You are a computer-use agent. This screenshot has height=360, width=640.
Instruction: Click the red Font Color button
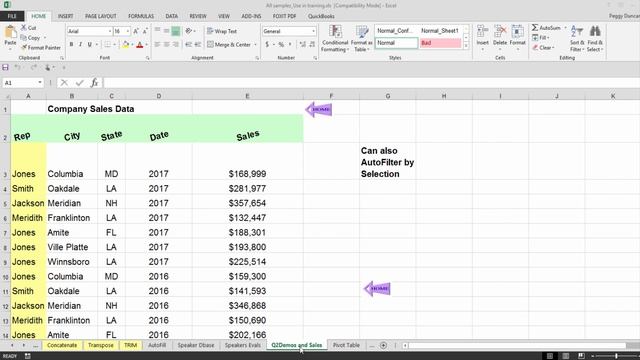(140, 44)
